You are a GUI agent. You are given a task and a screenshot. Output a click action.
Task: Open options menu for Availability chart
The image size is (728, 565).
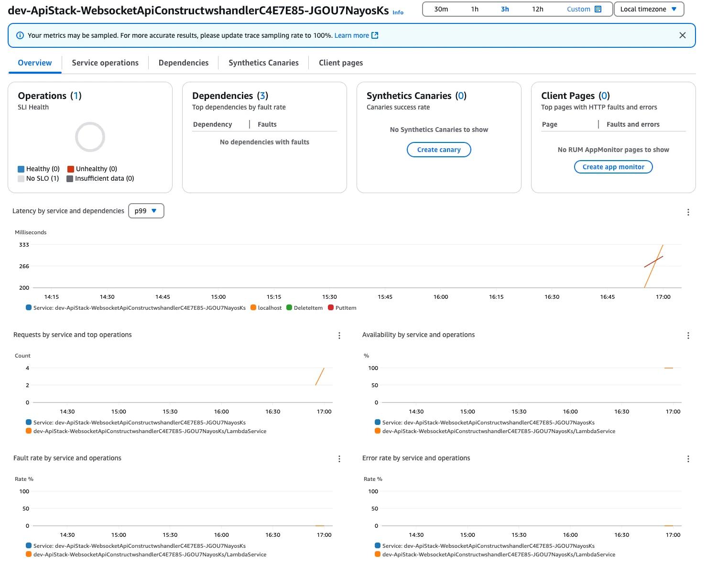[x=688, y=336]
